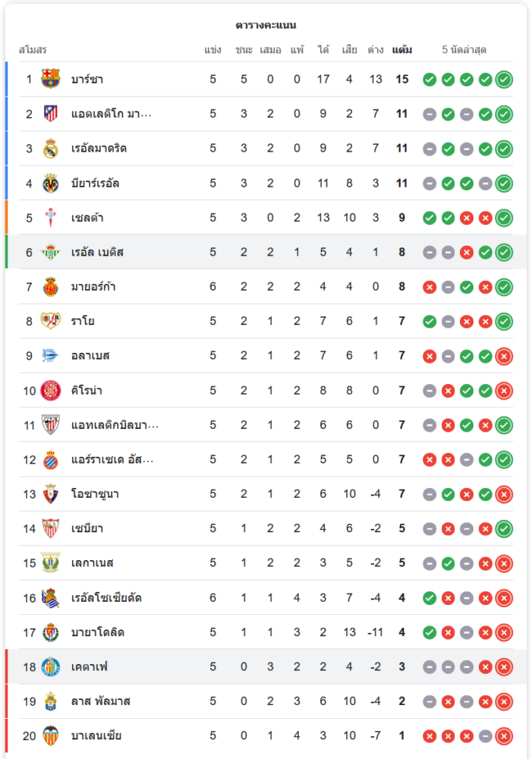Select the มายอร์ก้า team name
The height and width of the screenshot is (759, 532).
(93, 287)
